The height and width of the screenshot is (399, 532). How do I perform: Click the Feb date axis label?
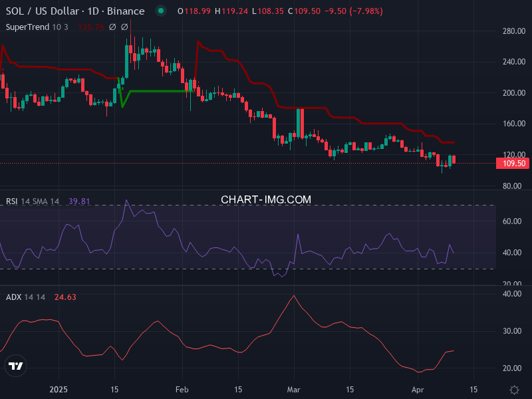click(x=182, y=390)
